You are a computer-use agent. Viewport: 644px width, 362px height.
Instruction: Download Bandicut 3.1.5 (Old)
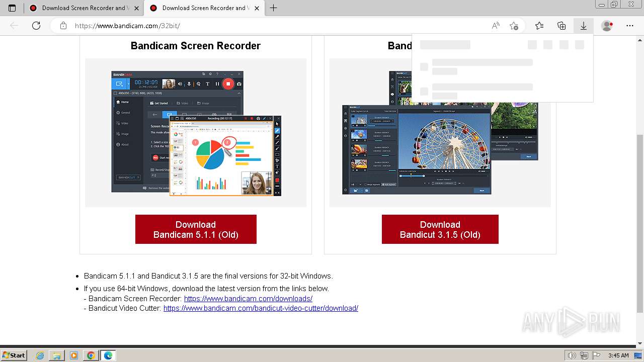(440, 229)
